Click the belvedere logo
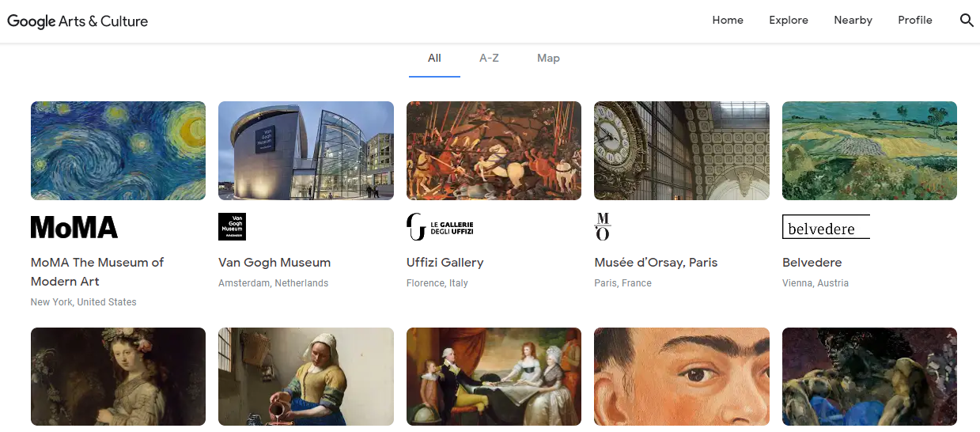 [x=826, y=227]
